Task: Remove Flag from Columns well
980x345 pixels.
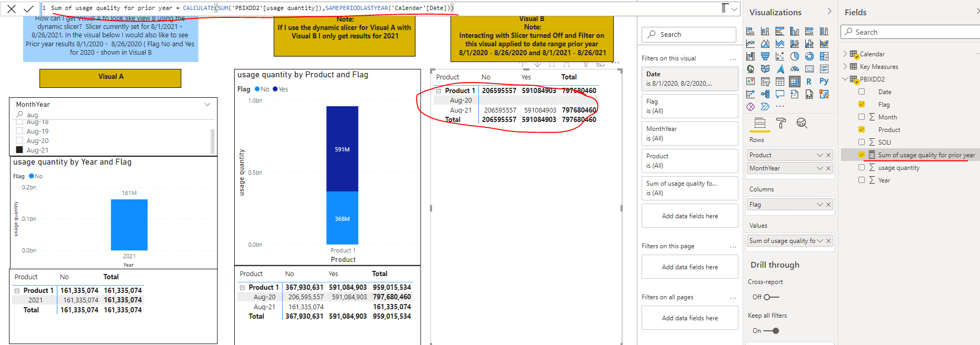Action: point(828,205)
